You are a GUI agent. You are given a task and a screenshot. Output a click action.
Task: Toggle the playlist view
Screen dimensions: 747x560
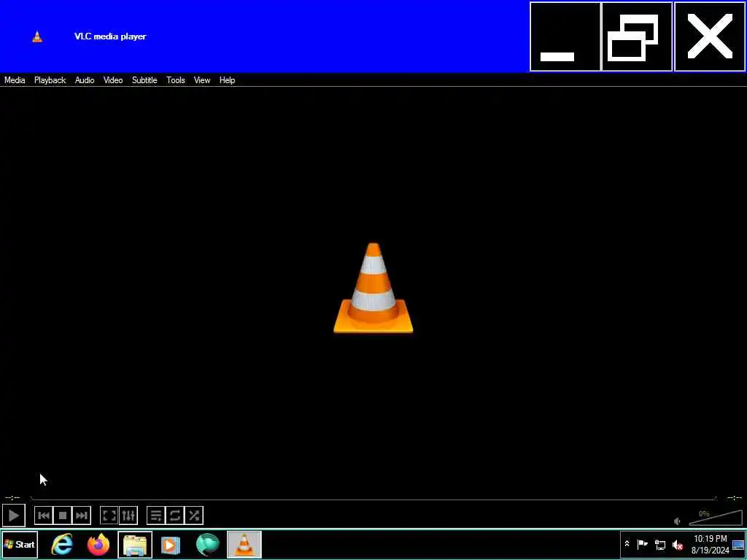[156, 516]
